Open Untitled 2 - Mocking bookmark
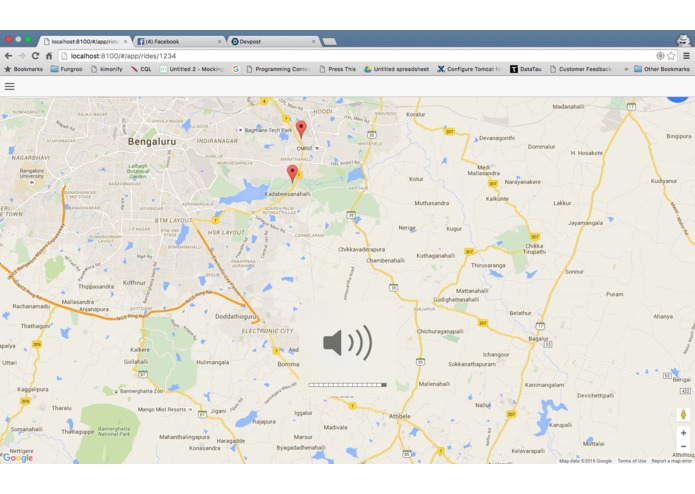 192,69
